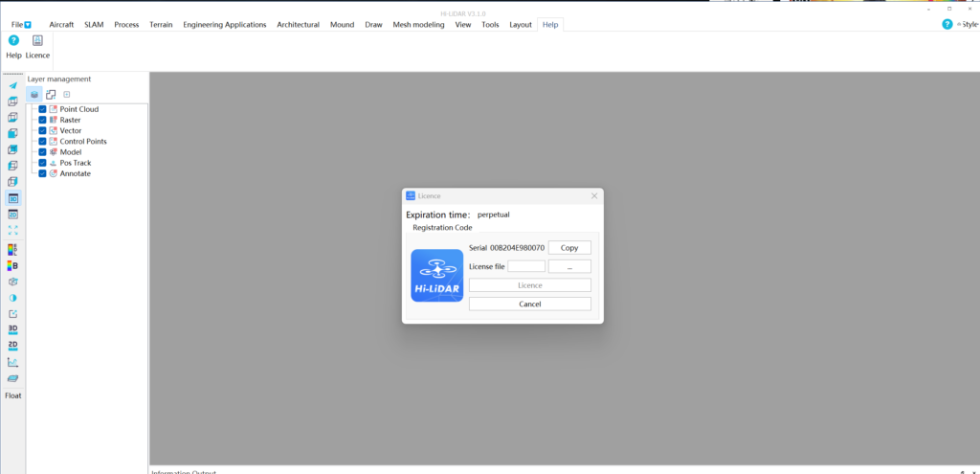Activate the 3D window view icon

(13, 198)
